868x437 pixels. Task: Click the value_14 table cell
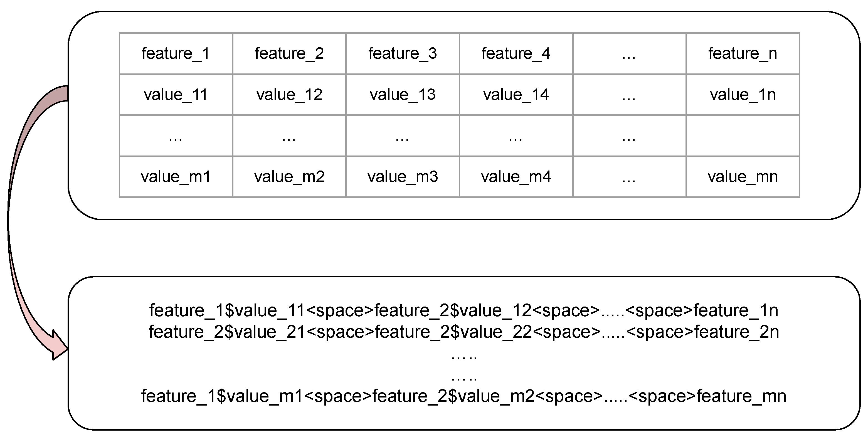click(x=516, y=94)
